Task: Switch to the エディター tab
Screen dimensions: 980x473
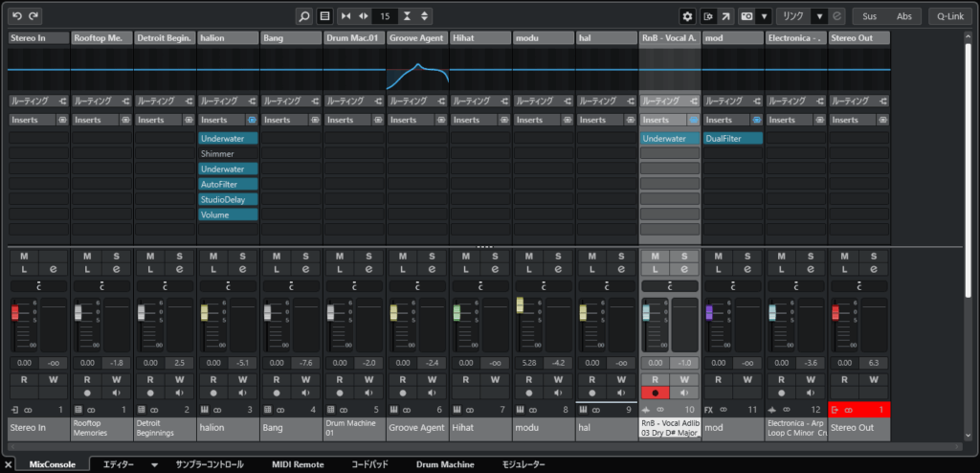Action: click(x=118, y=464)
